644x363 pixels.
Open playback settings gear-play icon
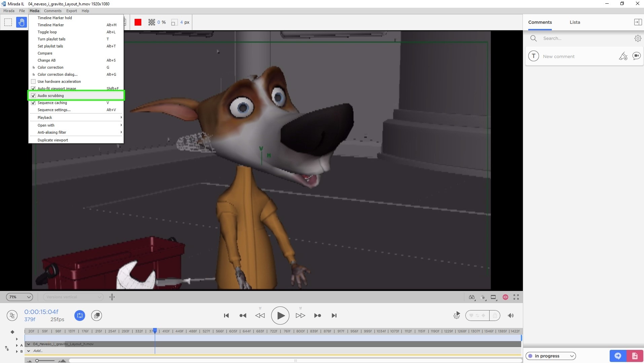coord(457,316)
